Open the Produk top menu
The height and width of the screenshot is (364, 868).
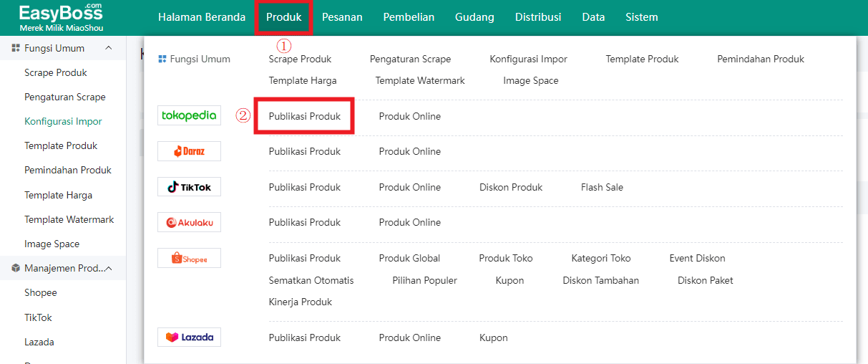(283, 17)
